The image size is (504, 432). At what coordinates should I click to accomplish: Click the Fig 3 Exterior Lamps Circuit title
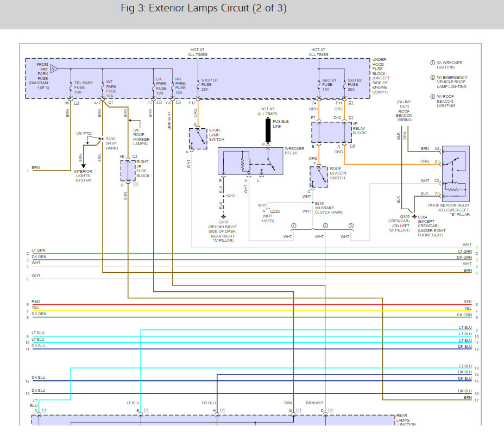tap(204, 9)
